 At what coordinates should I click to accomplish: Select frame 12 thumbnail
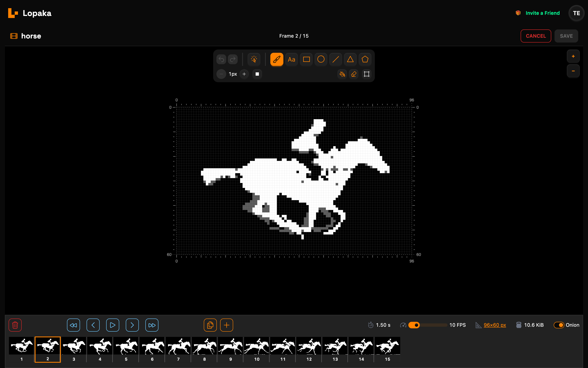click(309, 350)
